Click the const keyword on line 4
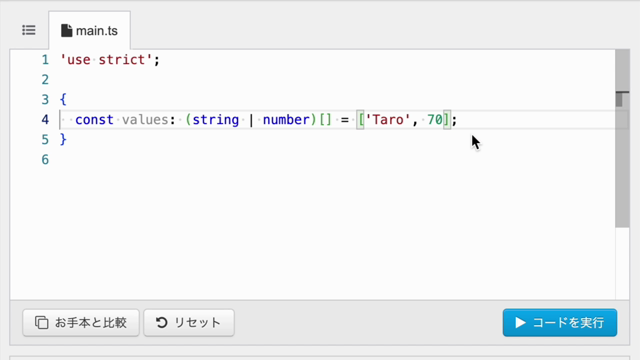Image resolution: width=640 pixels, height=360 pixels. click(x=94, y=120)
